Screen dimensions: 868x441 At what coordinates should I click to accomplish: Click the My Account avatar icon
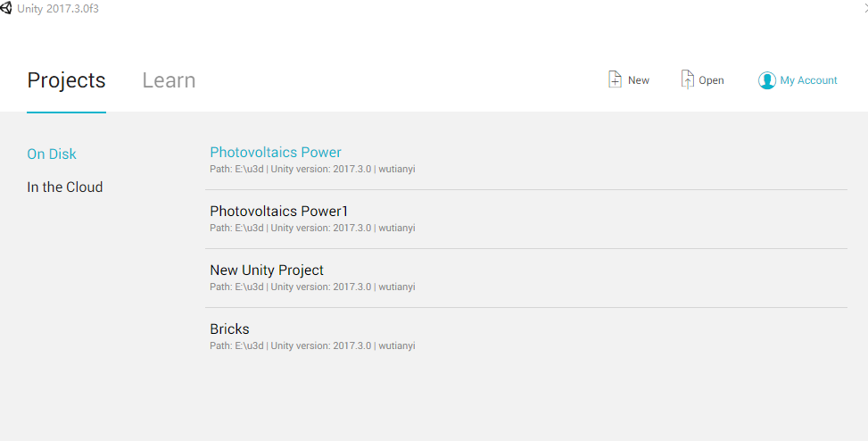pos(767,80)
